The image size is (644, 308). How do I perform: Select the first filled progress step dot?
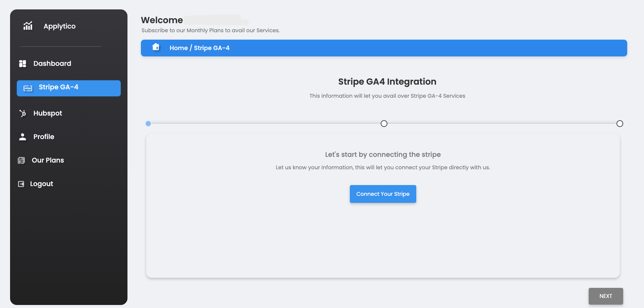[148, 124]
